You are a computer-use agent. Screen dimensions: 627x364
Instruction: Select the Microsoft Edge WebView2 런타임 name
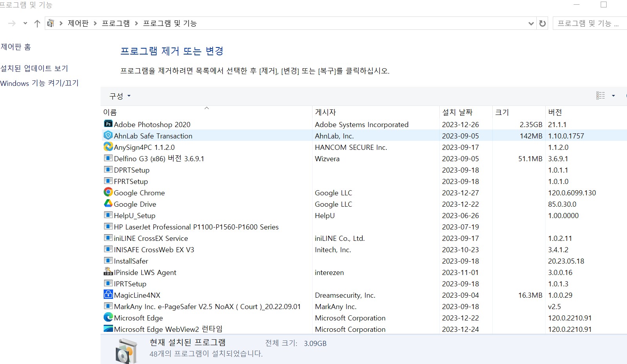(168, 329)
